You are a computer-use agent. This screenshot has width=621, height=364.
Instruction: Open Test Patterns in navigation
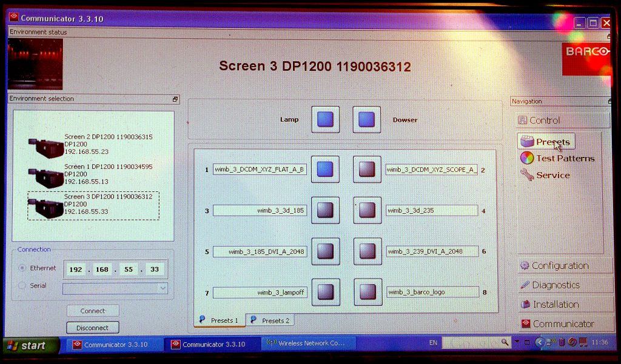click(565, 158)
